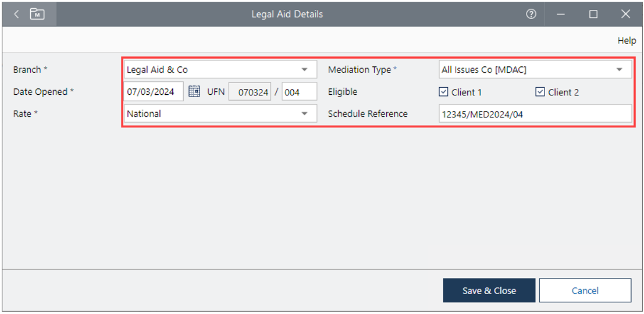Open the calendar date picker icon

pos(194,92)
